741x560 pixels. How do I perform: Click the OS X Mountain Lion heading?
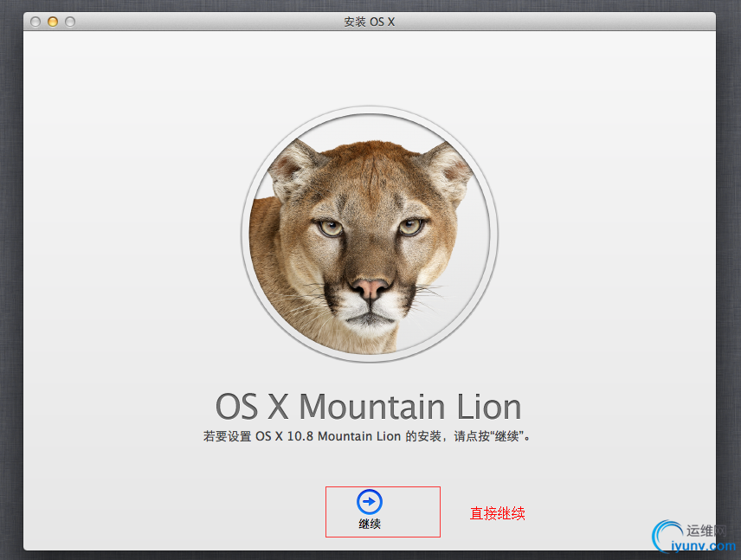point(369,407)
